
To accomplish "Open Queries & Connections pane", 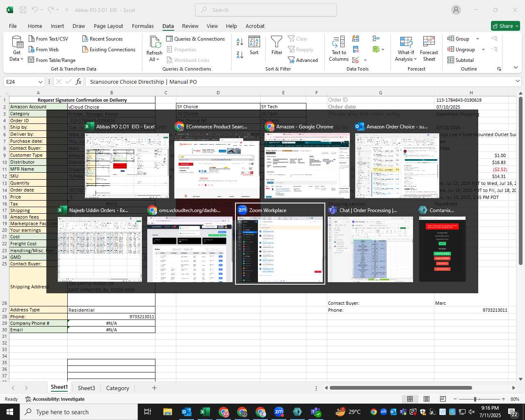I will point(195,39).
